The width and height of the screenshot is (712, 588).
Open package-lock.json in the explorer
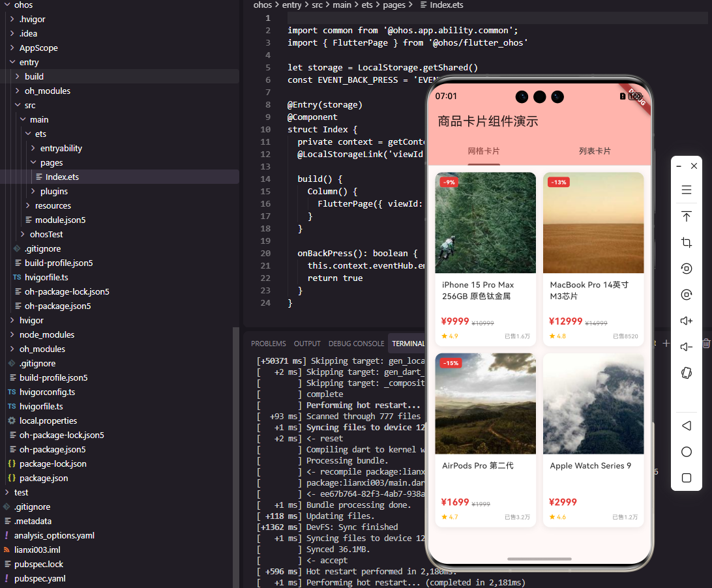click(x=53, y=463)
